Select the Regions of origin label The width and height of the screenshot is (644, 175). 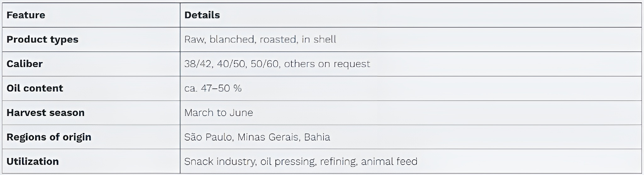(49, 137)
